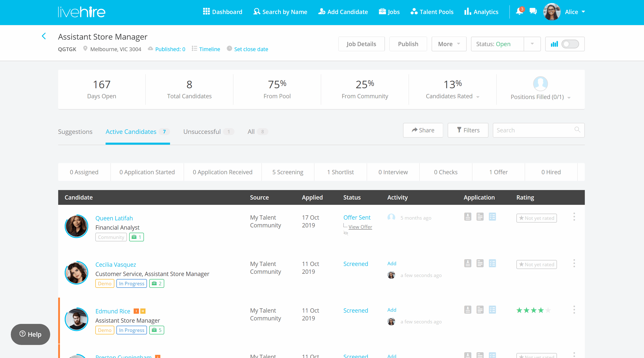Switch to the Suggestions tab
644x358 pixels.
[x=75, y=132]
